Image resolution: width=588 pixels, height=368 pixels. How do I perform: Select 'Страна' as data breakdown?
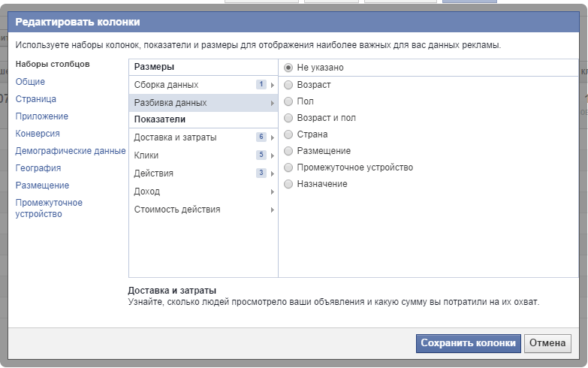coord(288,134)
